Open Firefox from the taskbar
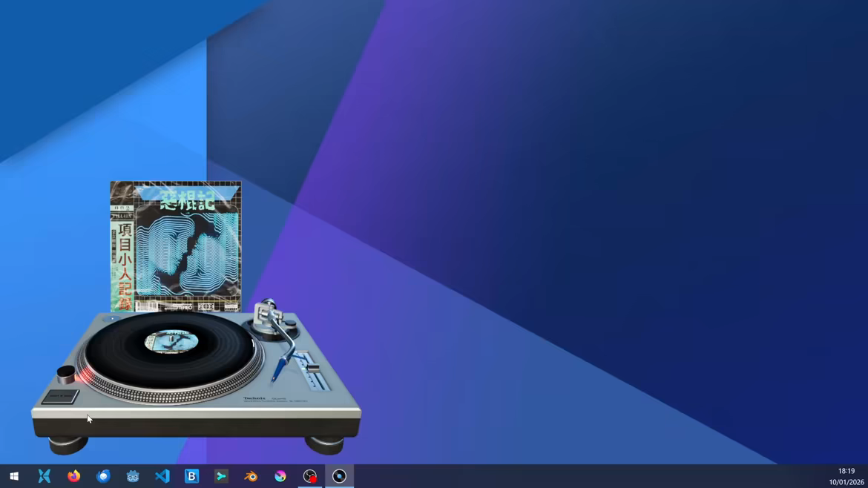This screenshot has width=868, height=488. pos(73,476)
